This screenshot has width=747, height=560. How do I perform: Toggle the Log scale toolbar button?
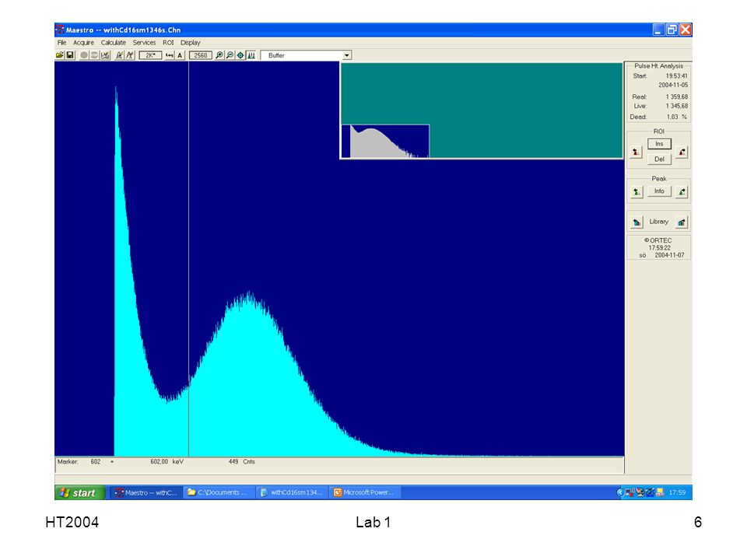point(170,55)
